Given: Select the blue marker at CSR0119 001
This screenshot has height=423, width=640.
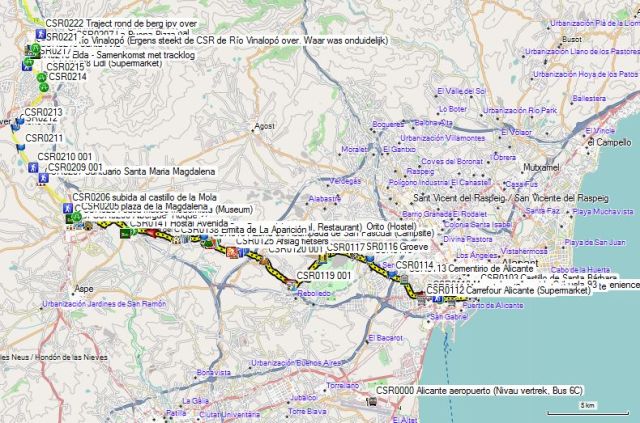Looking at the screenshot, I should (292, 286).
